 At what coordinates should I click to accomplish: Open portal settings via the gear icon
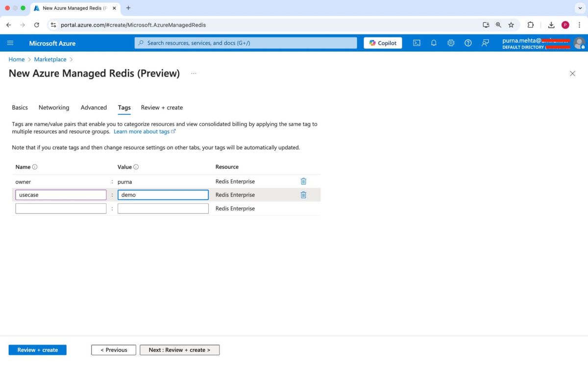click(x=451, y=43)
